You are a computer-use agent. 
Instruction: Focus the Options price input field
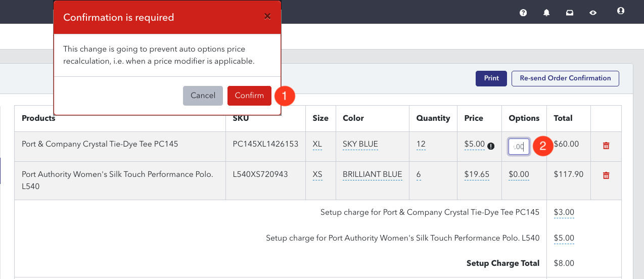[x=519, y=147]
